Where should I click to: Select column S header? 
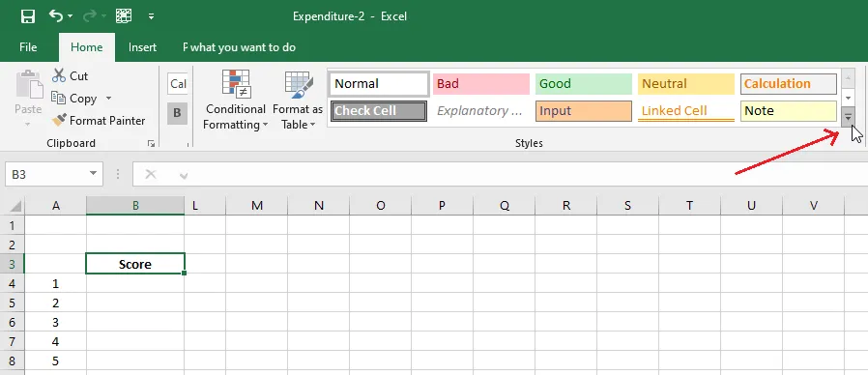point(627,206)
